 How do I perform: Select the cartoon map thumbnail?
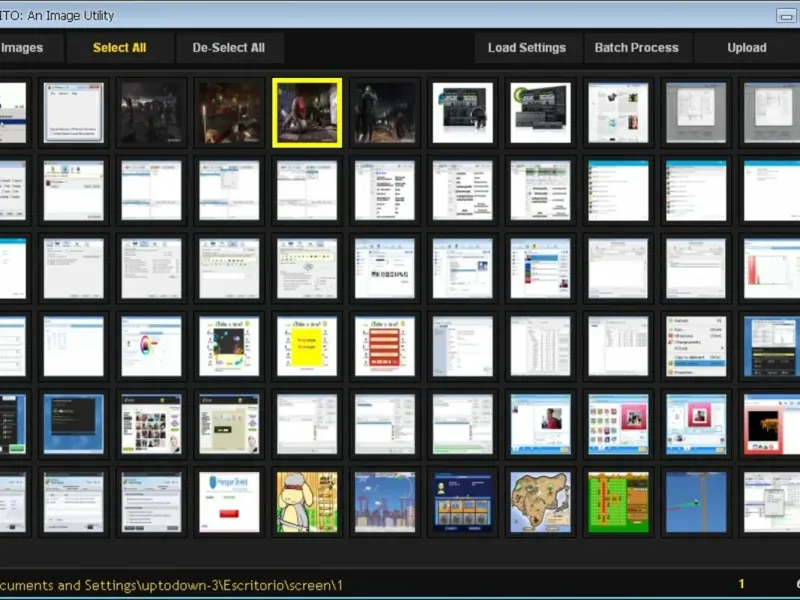540,502
